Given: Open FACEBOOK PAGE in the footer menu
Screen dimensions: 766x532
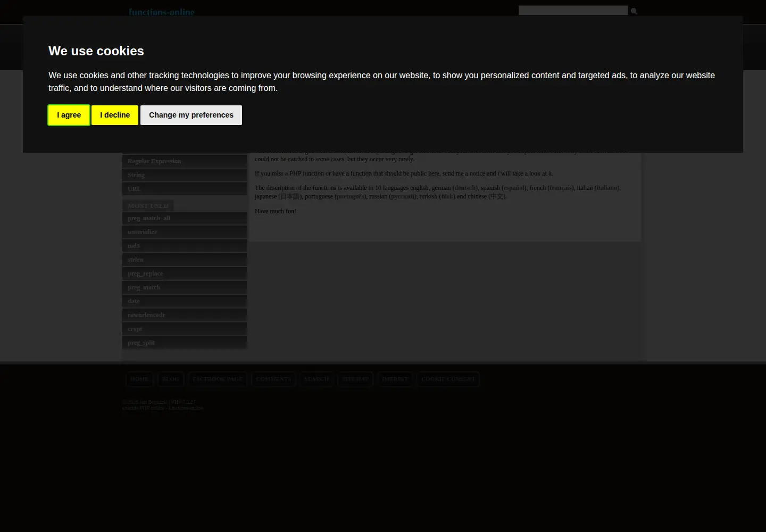Looking at the screenshot, I should point(218,379).
